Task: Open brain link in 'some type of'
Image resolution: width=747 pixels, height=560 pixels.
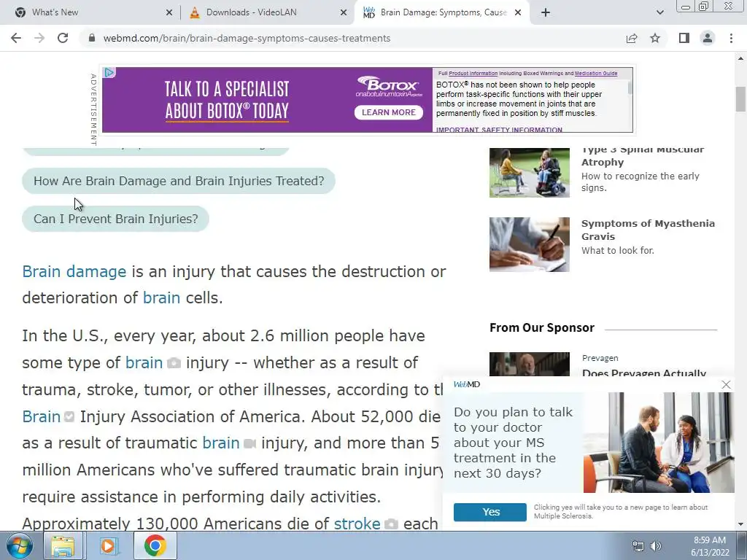Action: tap(144, 363)
